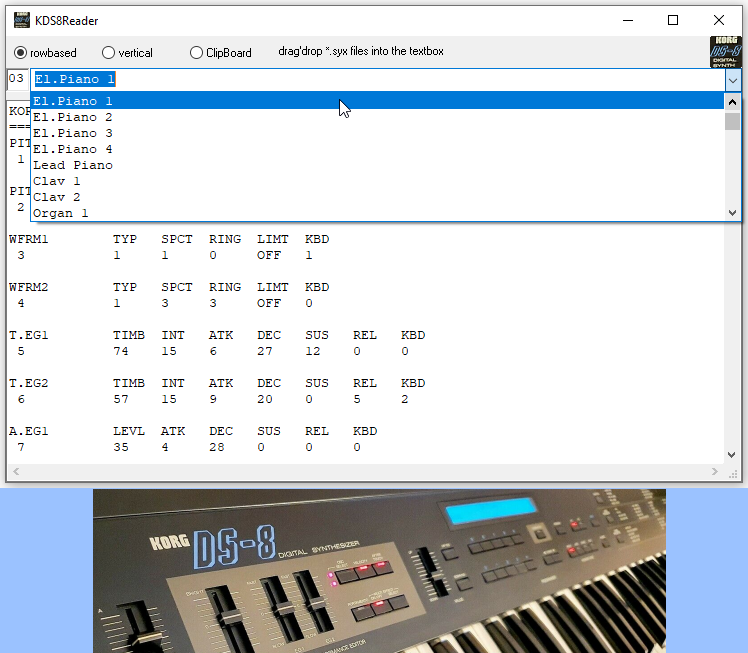Maximize the KDS8Reader window
The image size is (748, 653).
click(673, 20)
